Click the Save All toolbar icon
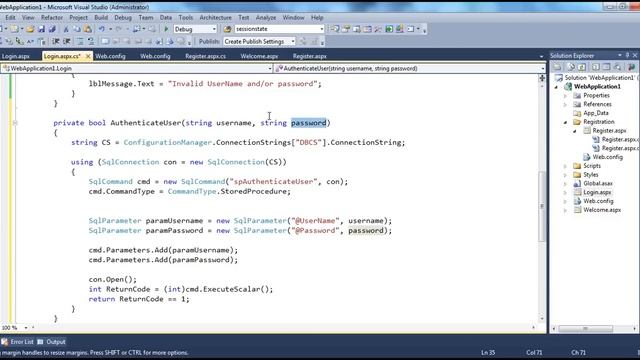Image resolution: width=640 pixels, height=360 pixels. (x=52, y=29)
